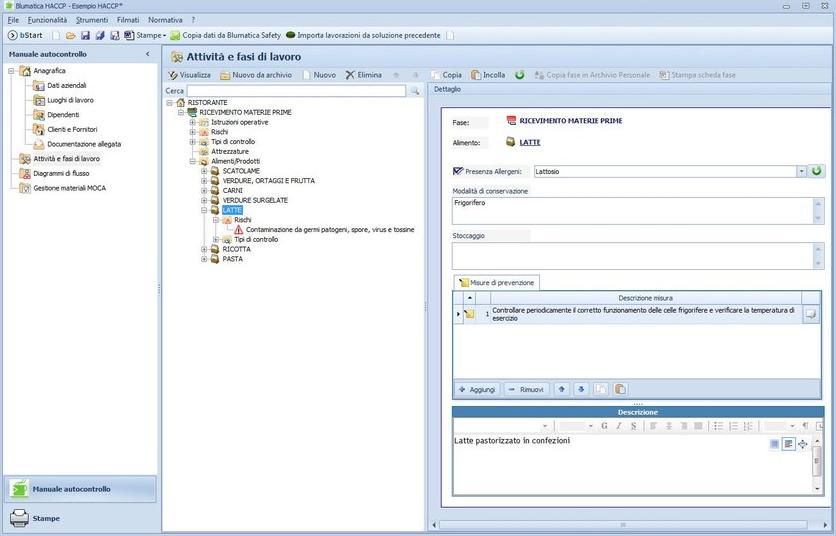
Task: Collapse the Anagrafica tree node
Action: 12,71
